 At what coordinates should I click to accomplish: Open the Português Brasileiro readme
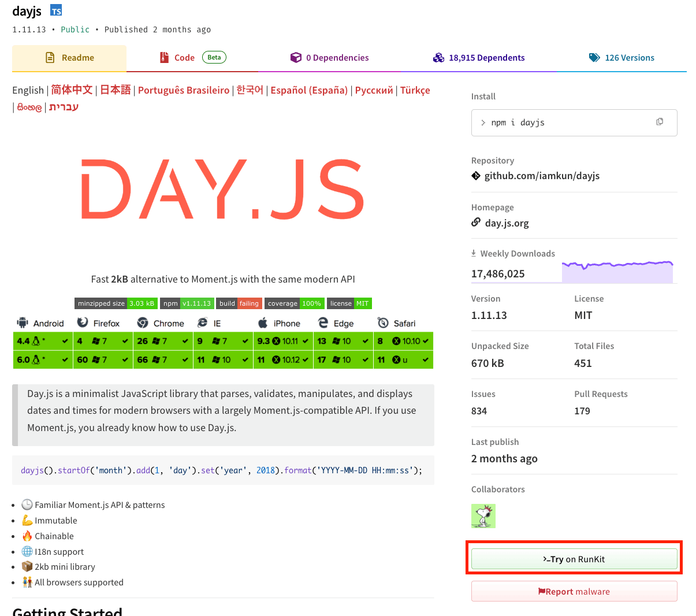point(184,90)
